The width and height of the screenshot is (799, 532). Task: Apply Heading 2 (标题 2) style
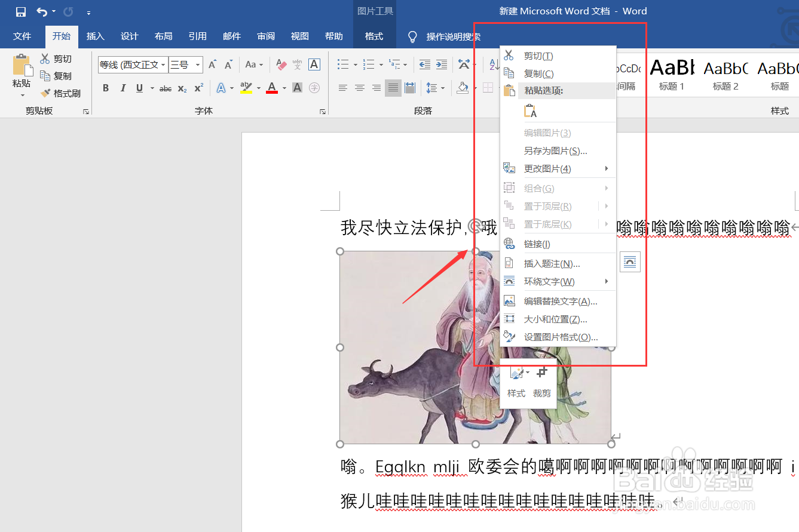pyautogui.click(x=725, y=75)
